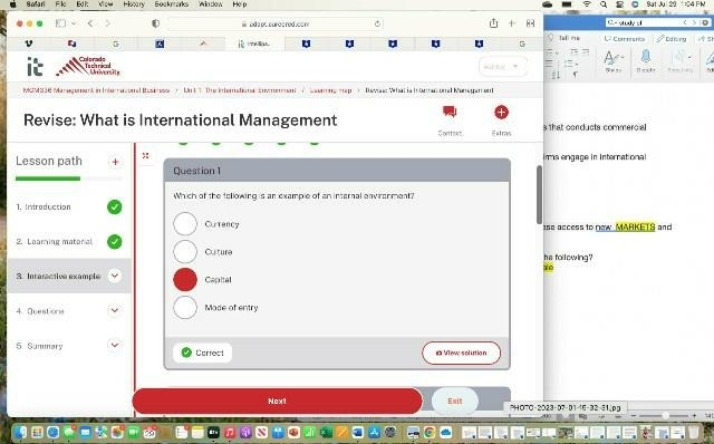Select the Capital answer option

point(185,280)
